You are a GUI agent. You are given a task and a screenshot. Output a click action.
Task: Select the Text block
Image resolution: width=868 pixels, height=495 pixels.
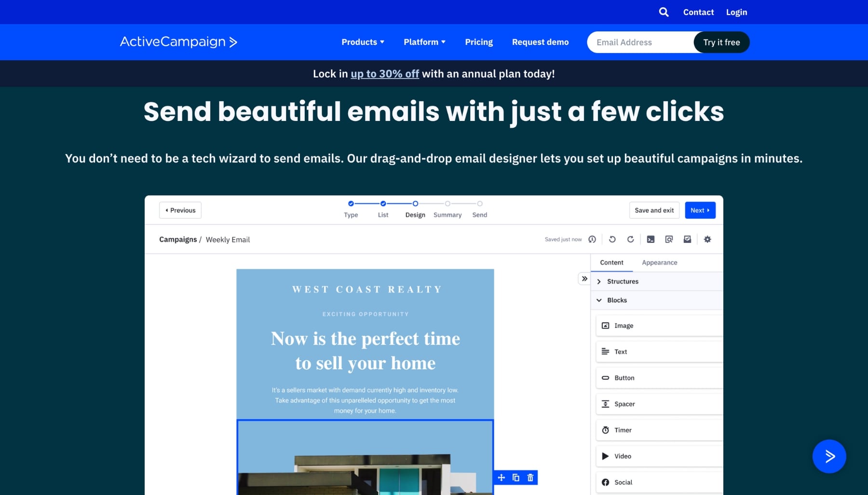tap(659, 352)
